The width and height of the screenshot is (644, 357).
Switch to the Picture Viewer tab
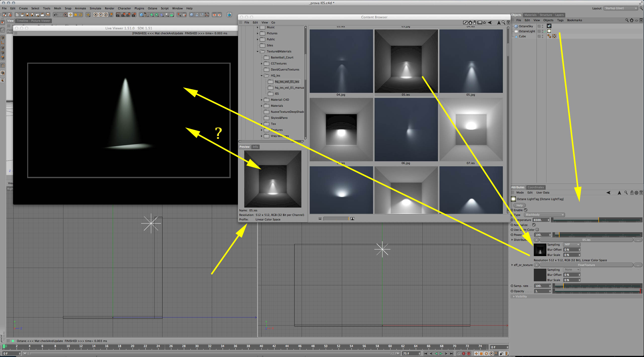pyautogui.click(x=41, y=21)
